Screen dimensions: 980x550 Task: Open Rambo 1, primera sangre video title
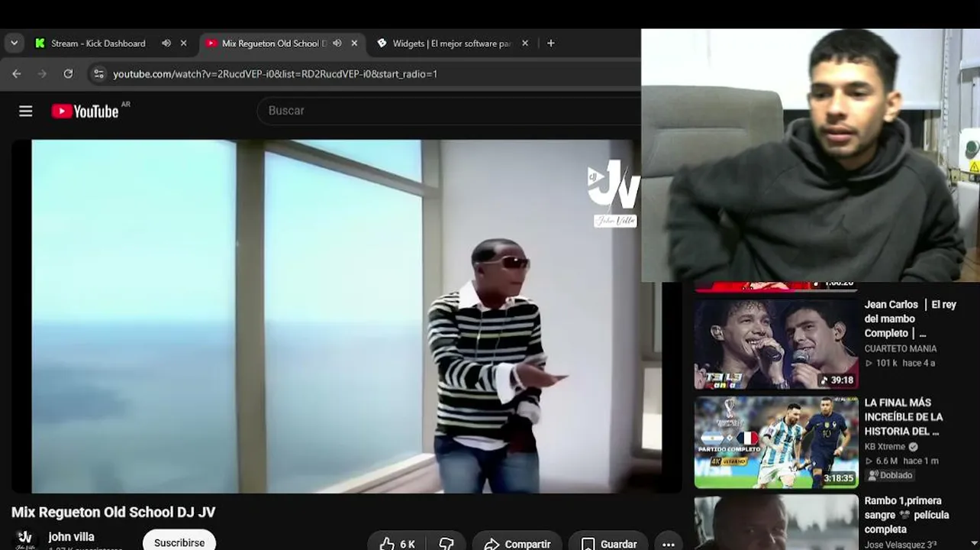(906, 515)
